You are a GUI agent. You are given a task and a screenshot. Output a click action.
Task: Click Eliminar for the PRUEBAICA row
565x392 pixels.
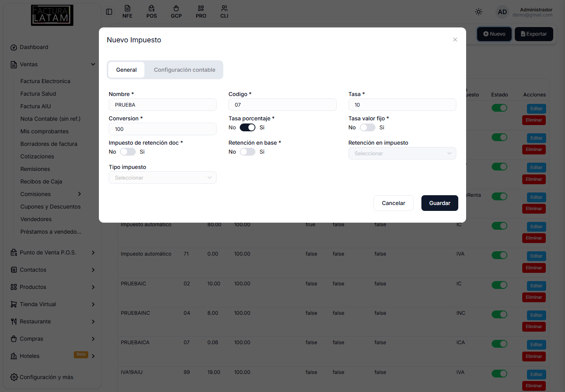tap(534, 356)
